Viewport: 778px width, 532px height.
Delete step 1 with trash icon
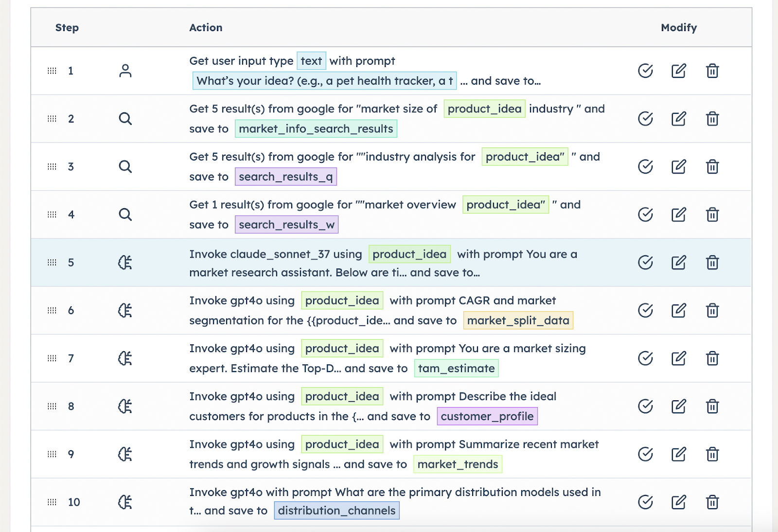712,71
